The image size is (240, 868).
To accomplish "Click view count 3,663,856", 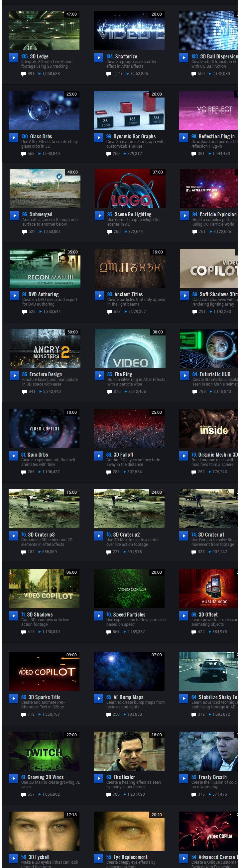I will tap(139, 74).
